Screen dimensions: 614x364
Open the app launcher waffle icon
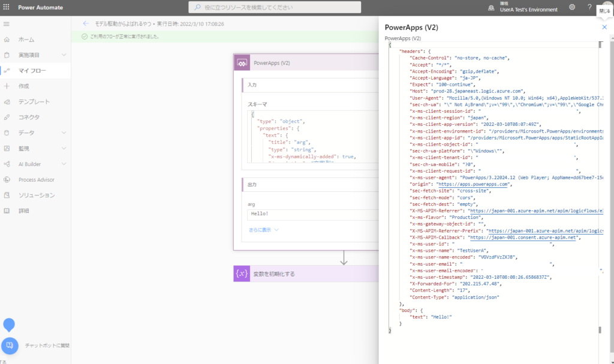[x=6, y=7]
